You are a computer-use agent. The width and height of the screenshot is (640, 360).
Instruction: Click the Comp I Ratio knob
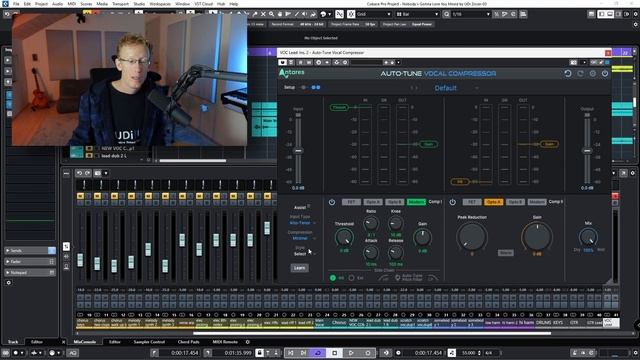(371, 223)
